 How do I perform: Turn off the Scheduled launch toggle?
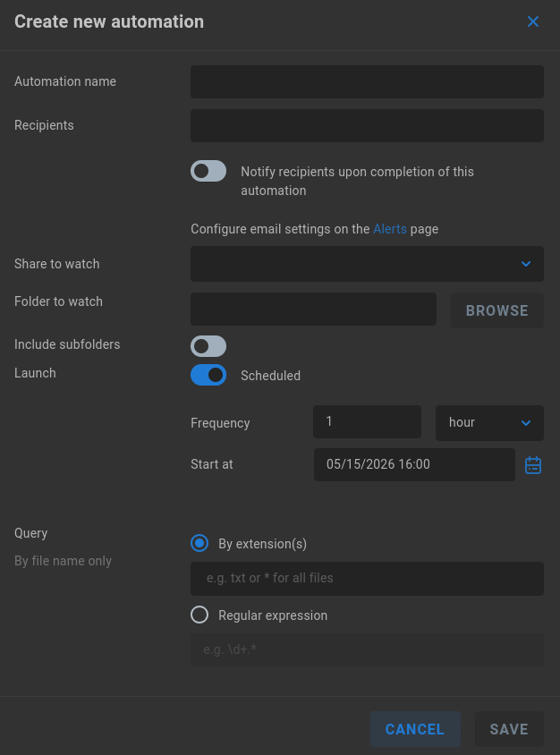point(208,375)
